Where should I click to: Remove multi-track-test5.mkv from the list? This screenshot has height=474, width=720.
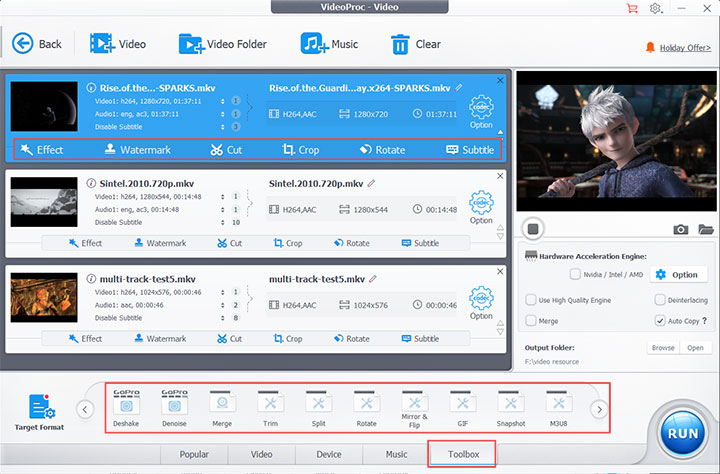(x=500, y=271)
